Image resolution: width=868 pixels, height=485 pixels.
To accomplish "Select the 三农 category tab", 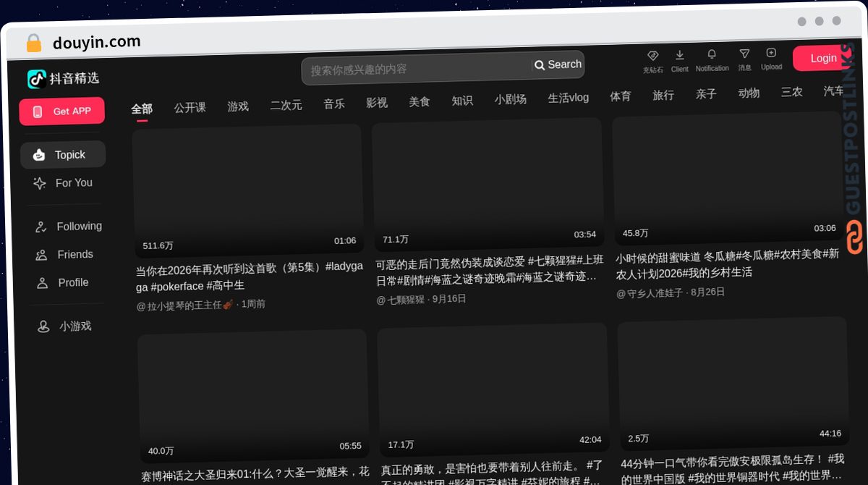I will click(x=792, y=92).
